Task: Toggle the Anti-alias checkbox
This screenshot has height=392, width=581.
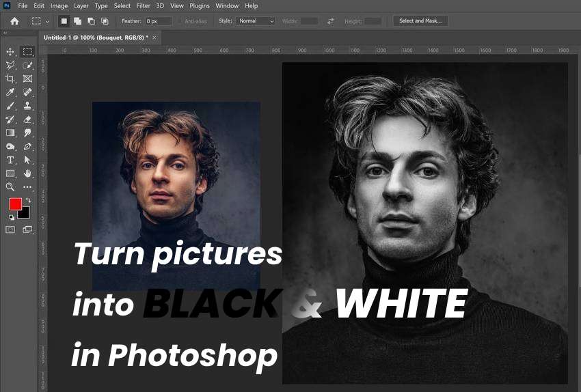Action: 180,21
